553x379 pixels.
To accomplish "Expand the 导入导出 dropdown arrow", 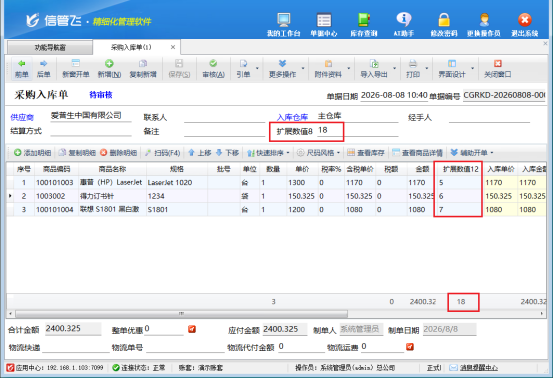I will coord(394,68).
